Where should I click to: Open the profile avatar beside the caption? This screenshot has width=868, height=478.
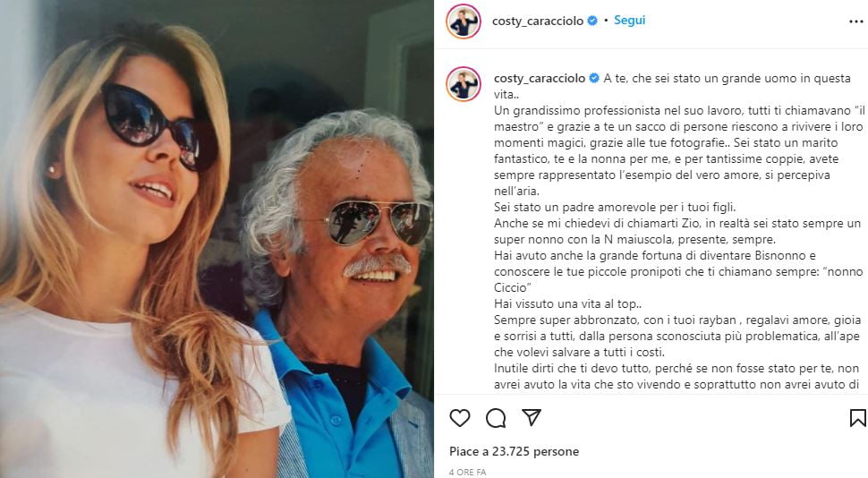coord(464,83)
